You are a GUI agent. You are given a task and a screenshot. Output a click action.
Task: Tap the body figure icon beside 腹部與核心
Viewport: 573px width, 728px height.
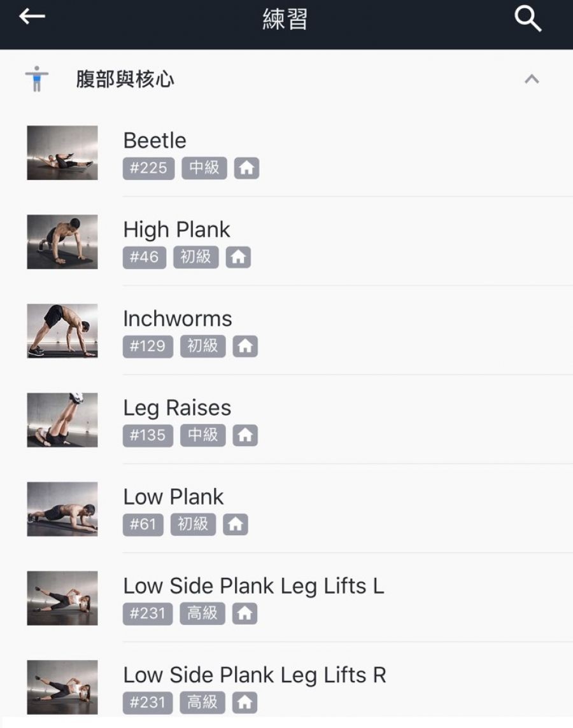(x=37, y=79)
